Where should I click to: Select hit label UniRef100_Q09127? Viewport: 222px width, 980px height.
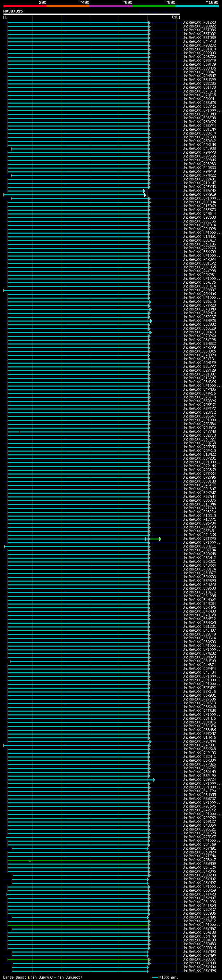(x=199, y=822)
